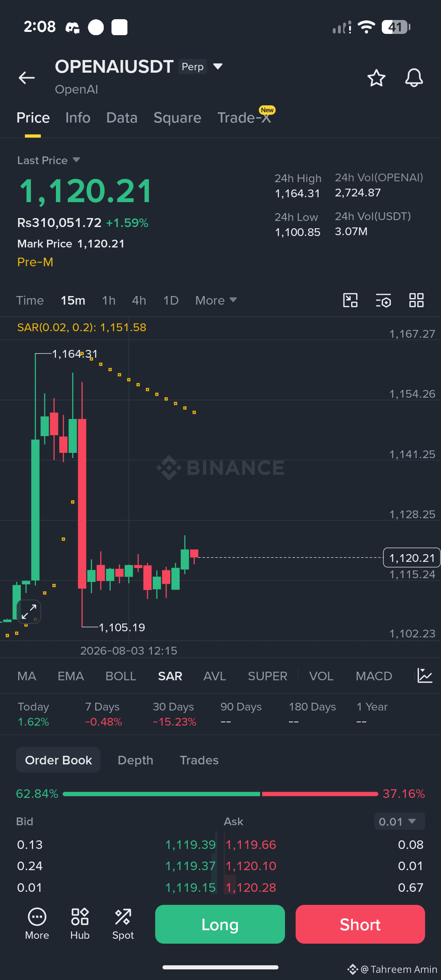Toggle the SAR indicator
This screenshot has height=980, width=441.
pos(170,676)
